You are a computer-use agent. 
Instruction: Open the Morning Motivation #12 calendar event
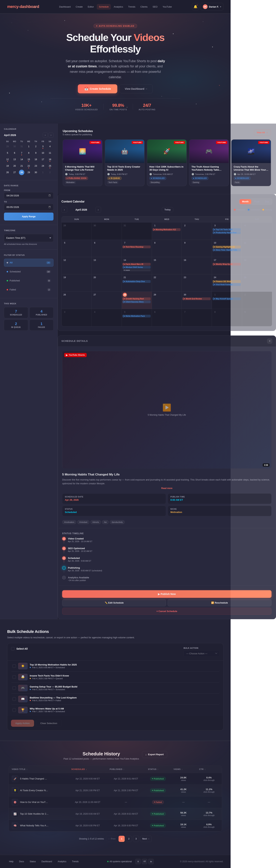point(166,230)
